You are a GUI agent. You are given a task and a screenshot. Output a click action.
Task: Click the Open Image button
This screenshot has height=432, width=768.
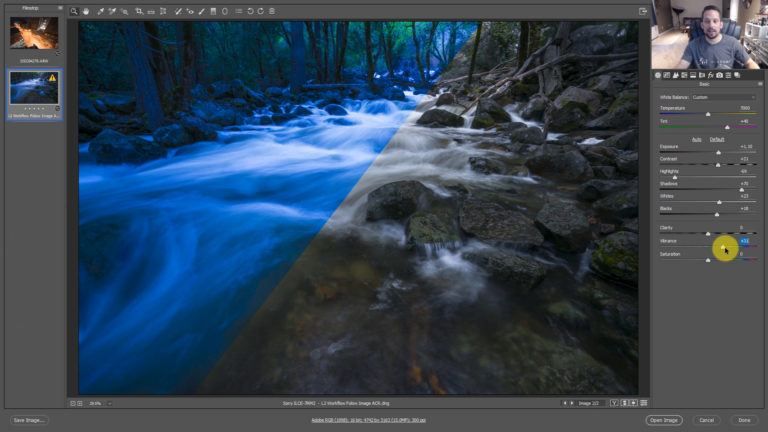coord(664,420)
